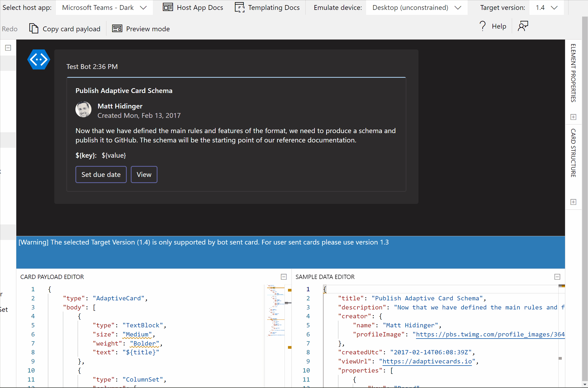Enable Preview mode
Screen dimensions: 588x388
[x=141, y=29]
